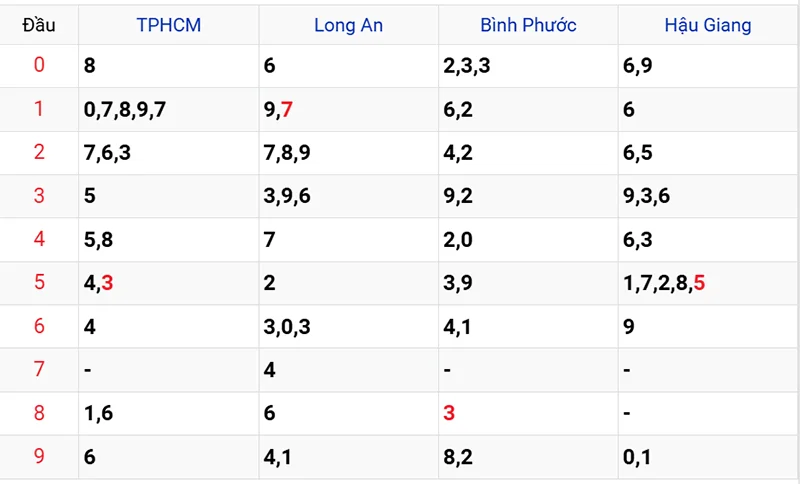The height and width of the screenshot is (484, 800).
Task: Click Bình Phước cell showing 8,2
Action: click(x=458, y=456)
